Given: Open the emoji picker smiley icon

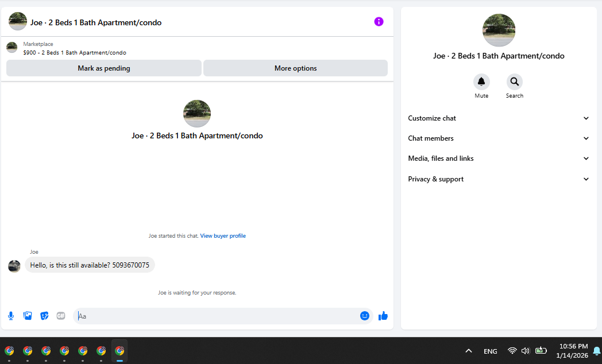Looking at the screenshot, I should point(365,316).
